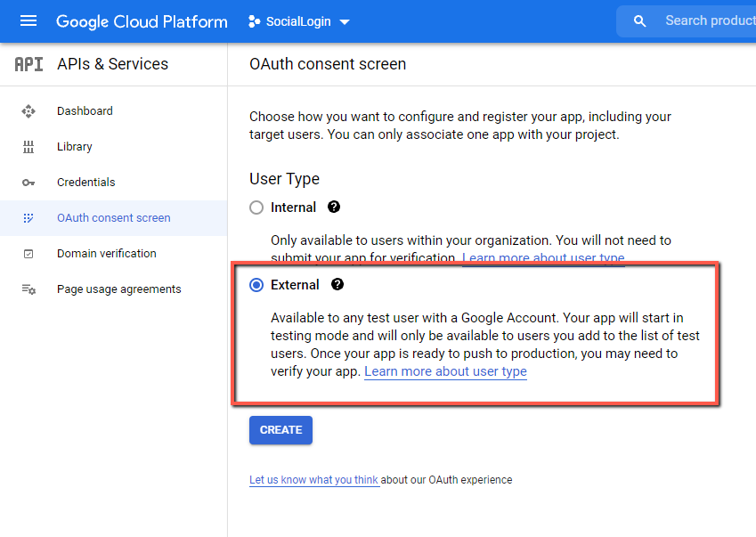This screenshot has width=756, height=537.
Task: Navigate to Domain verification
Action: [107, 254]
